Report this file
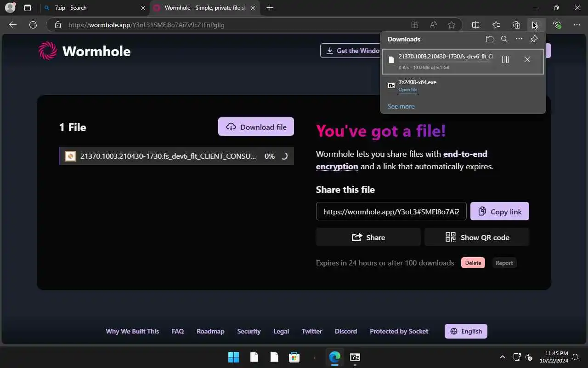The width and height of the screenshot is (588, 368). (x=504, y=263)
